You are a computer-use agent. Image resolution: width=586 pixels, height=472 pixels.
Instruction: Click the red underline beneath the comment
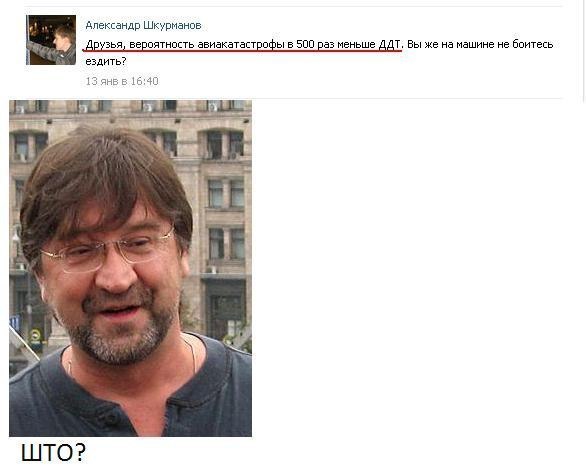[x=243, y=50]
